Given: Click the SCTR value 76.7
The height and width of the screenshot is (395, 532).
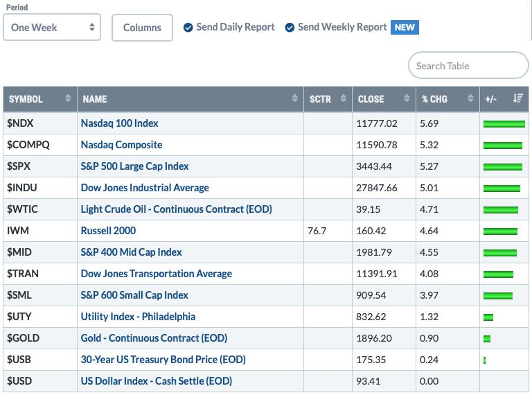Looking at the screenshot, I should click(x=317, y=231).
